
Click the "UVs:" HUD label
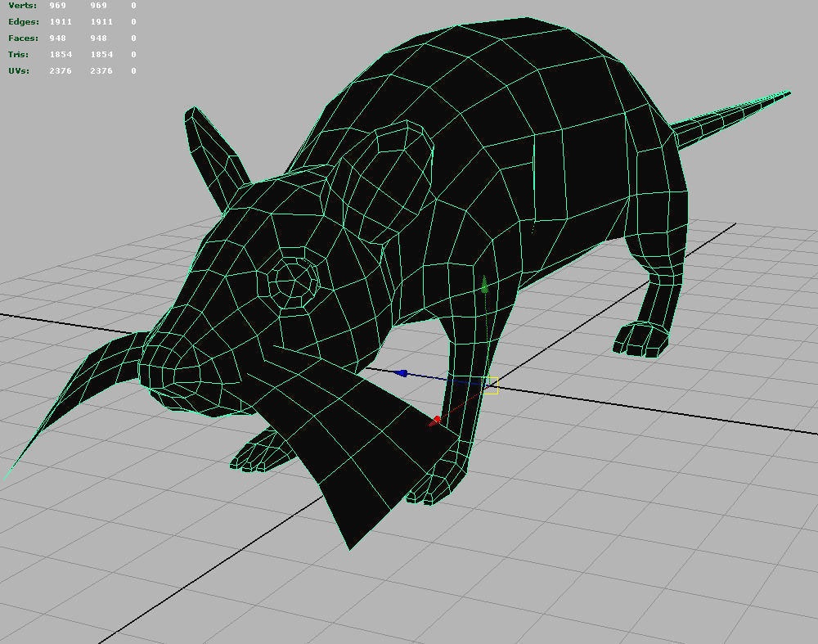[19, 70]
